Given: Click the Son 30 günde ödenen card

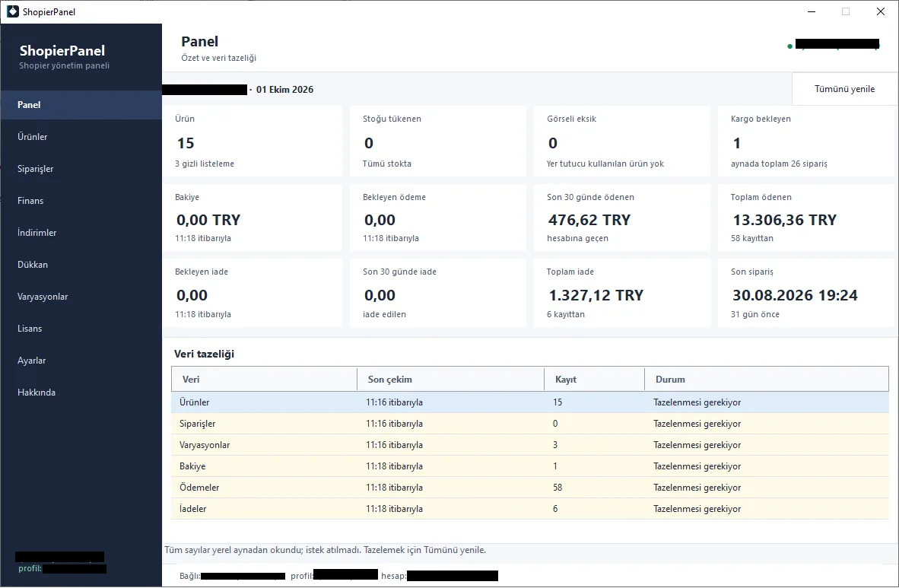Looking at the screenshot, I should coord(622,218).
